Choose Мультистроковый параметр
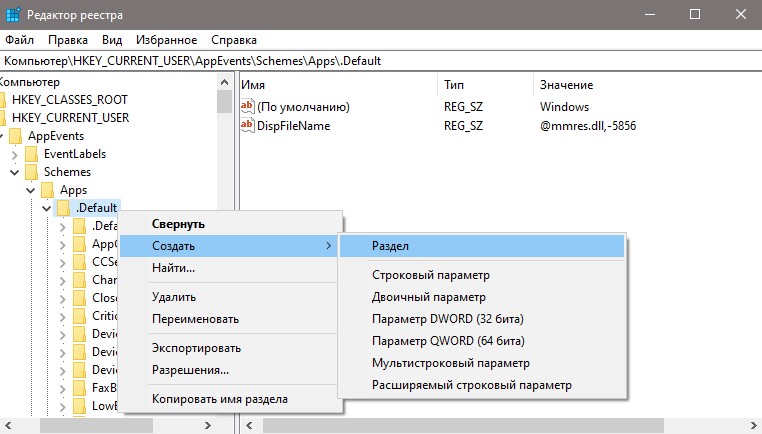Image resolution: width=762 pixels, height=434 pixels. click(482, 363)
